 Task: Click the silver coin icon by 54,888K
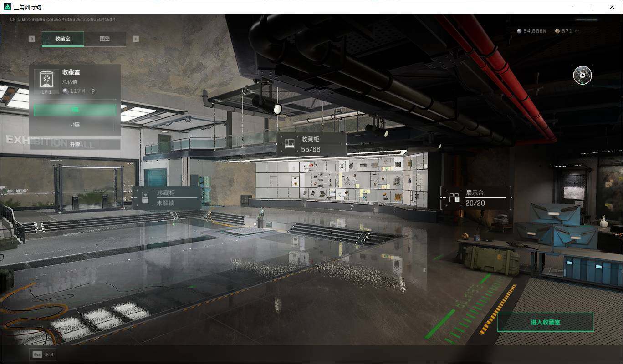coord(519,31)
